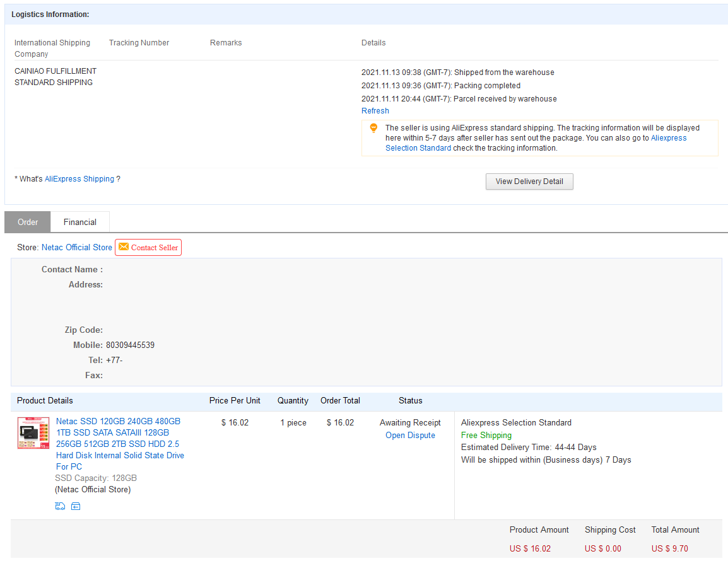Click the (Netac Official Store) text under product
Viewport: 728px width, 561px height.
(x=93, y=490)
